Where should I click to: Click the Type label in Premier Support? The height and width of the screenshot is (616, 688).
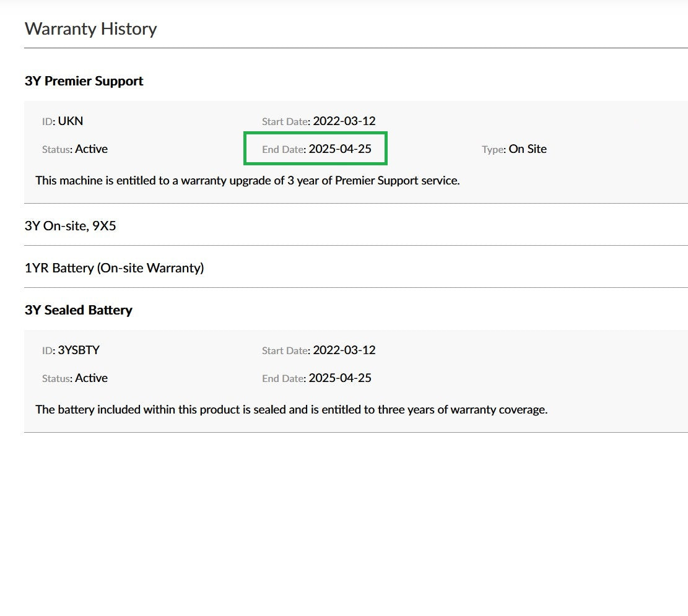point(492,149)
